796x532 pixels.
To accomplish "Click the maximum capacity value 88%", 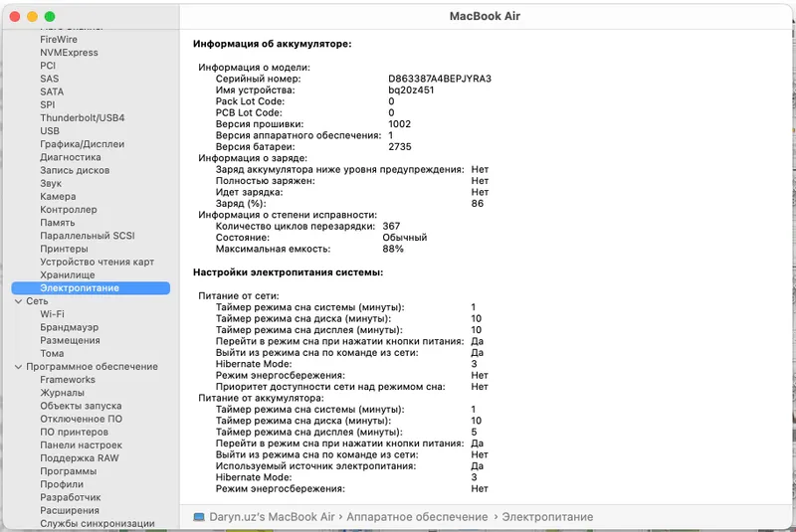I will click(393, 249).
